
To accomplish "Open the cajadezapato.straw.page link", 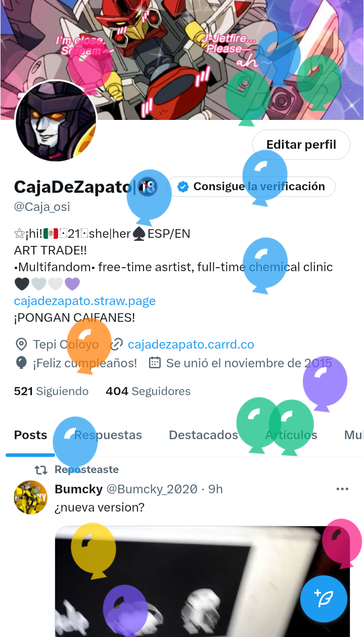I will 84,301.
